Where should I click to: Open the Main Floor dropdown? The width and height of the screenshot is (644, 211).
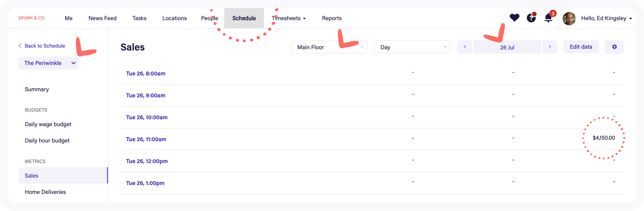point(329,47)
